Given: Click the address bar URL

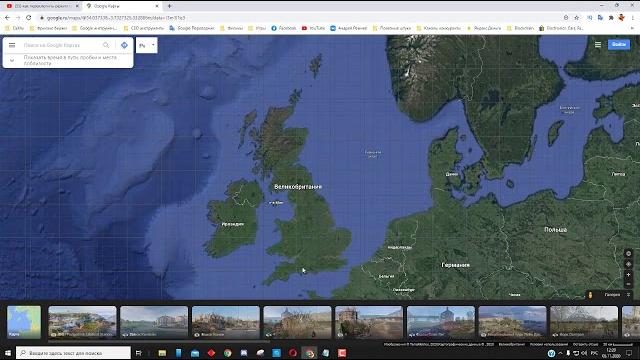Looking at the screenshot, I should 116,18.
